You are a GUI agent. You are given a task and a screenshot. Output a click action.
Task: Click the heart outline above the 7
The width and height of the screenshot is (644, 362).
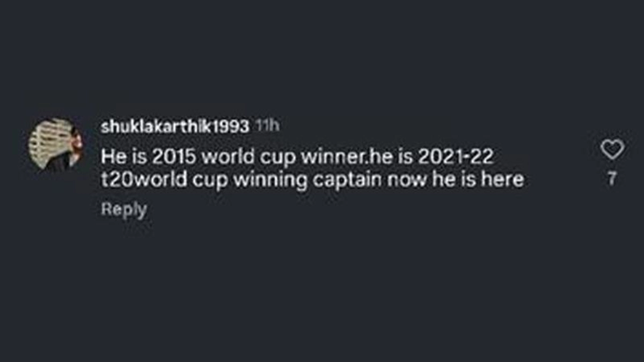click(612, 150)
